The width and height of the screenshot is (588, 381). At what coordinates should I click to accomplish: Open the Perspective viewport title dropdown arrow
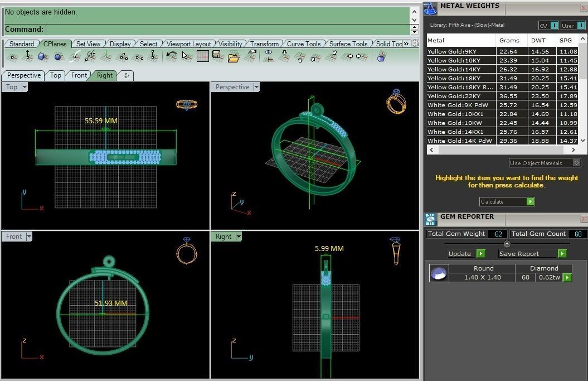point(256,87)
